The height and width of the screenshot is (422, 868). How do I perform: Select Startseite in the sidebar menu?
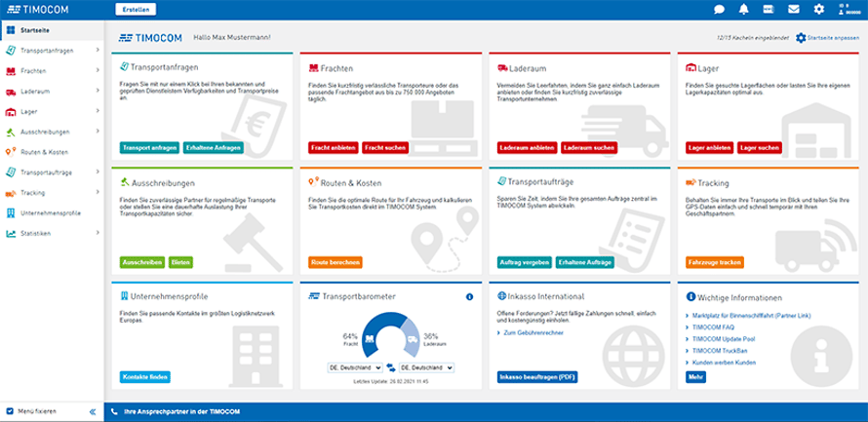(x=52, y=30)
